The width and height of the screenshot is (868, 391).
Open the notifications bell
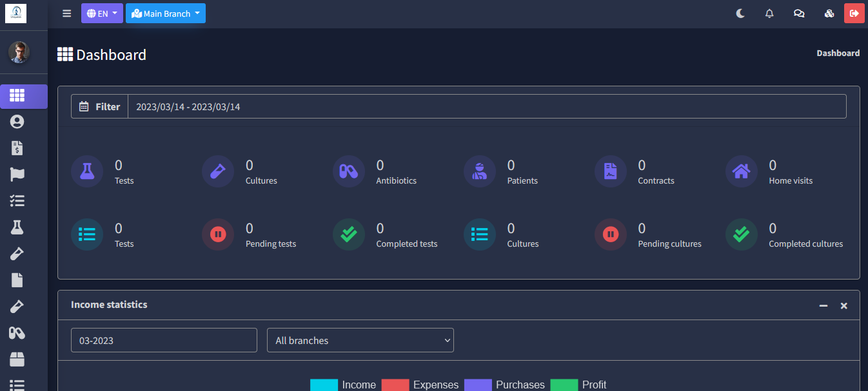tap(769, 14)
